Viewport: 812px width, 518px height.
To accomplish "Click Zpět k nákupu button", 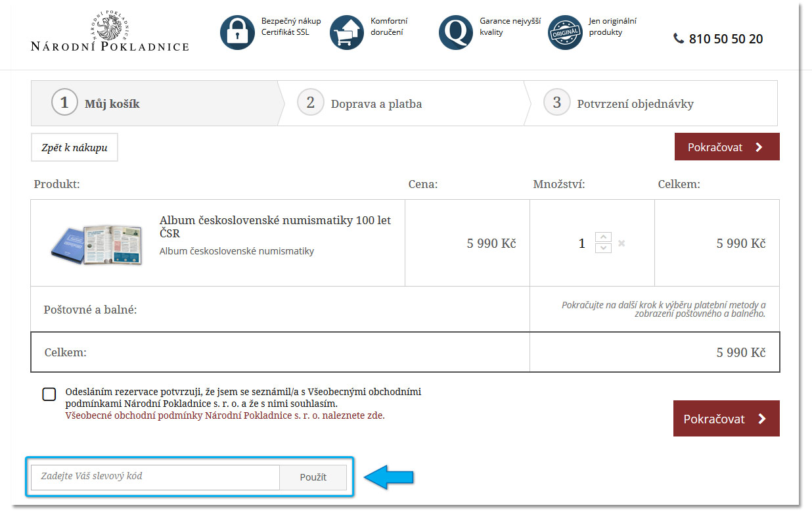I will (74, 147).
